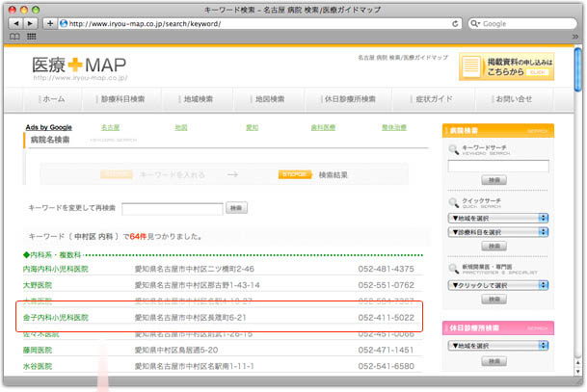
Task: Go back with the browser back arrow
Action: [15, 23]
